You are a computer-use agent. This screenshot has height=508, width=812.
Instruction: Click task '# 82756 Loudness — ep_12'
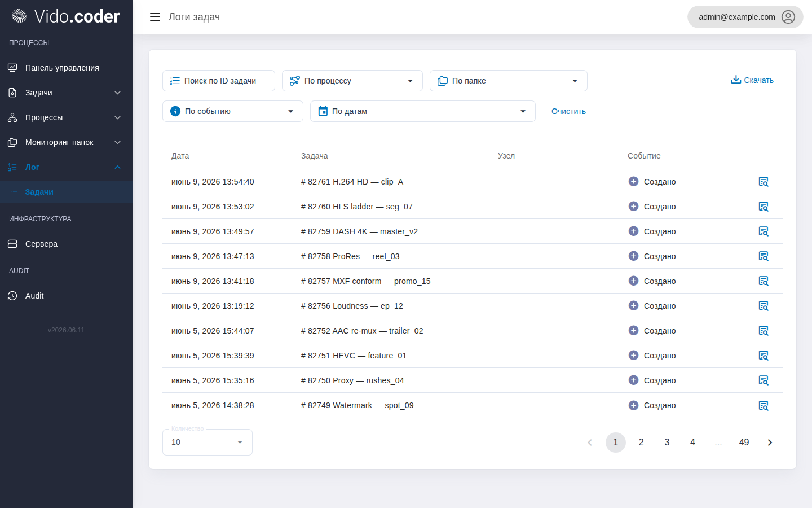click(352, 306)
